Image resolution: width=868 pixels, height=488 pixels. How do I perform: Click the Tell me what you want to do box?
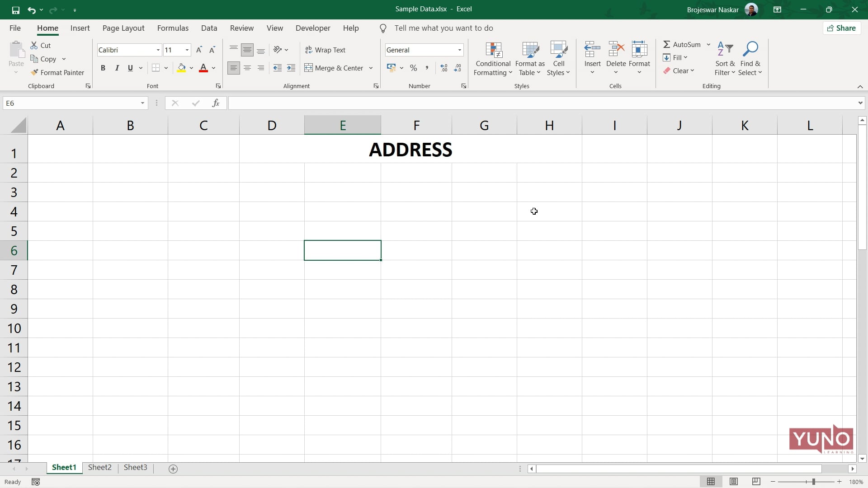443,28
